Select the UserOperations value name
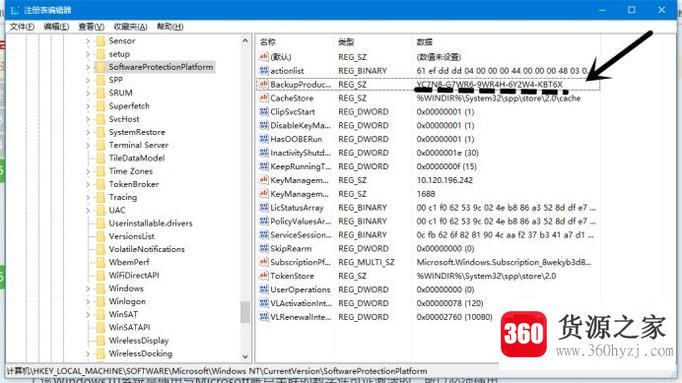 click(300, 290)
